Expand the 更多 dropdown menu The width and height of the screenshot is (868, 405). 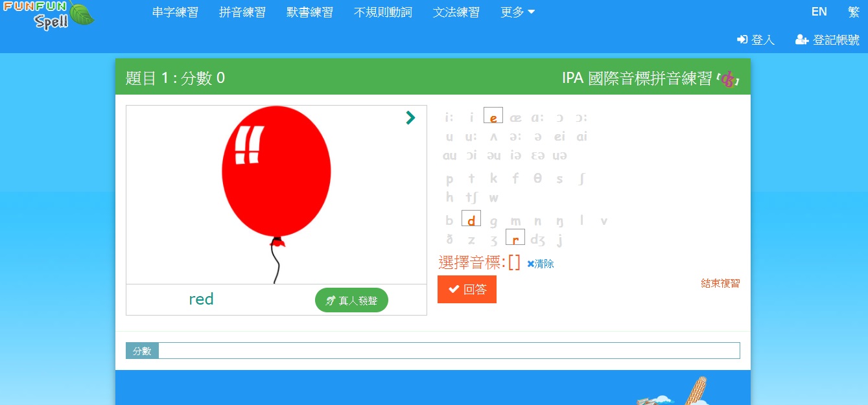[518, 12]
